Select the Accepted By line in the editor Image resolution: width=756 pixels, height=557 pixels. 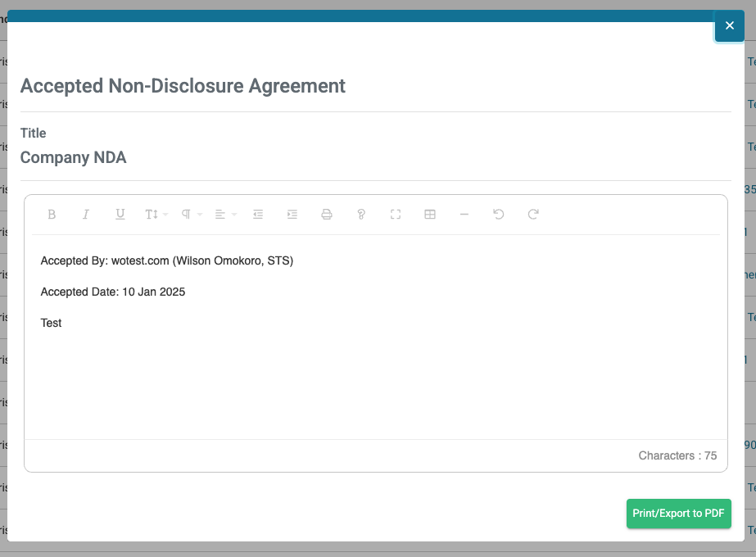[x=168, y=260]
